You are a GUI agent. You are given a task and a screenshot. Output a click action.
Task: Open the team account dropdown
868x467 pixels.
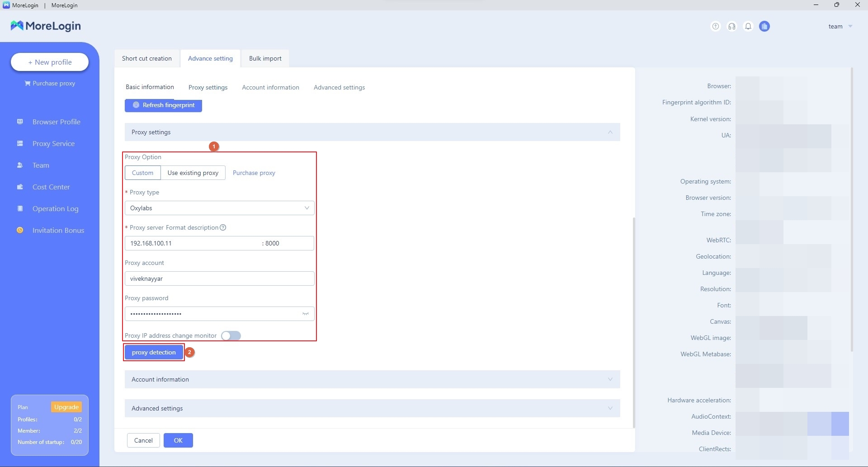click(840, 26)
